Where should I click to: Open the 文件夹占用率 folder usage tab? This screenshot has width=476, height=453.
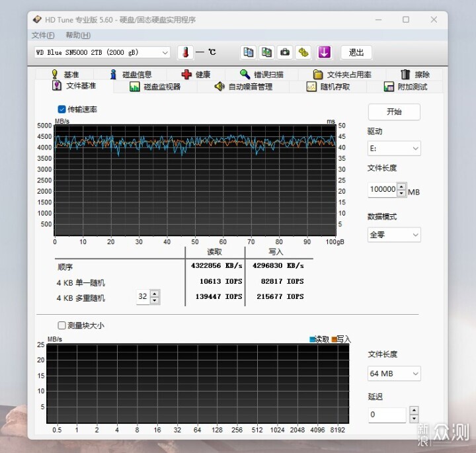pyautogui.click(x=342, y=74)
